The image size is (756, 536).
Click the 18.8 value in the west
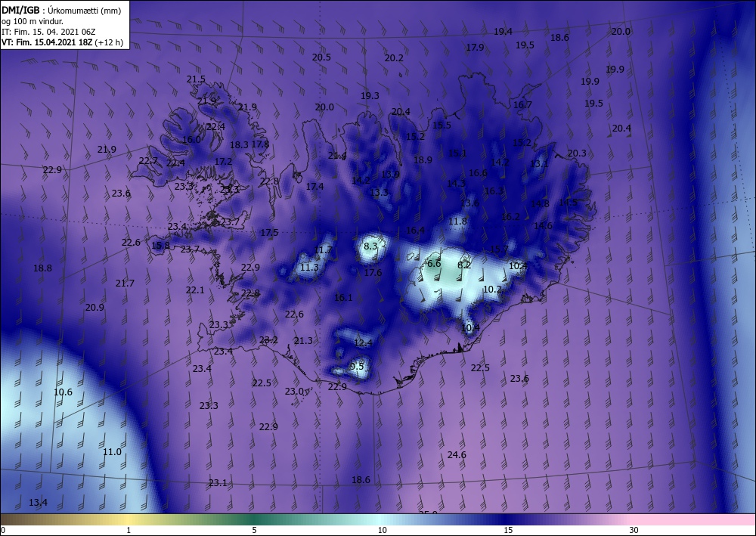click(x=42, y=268)
